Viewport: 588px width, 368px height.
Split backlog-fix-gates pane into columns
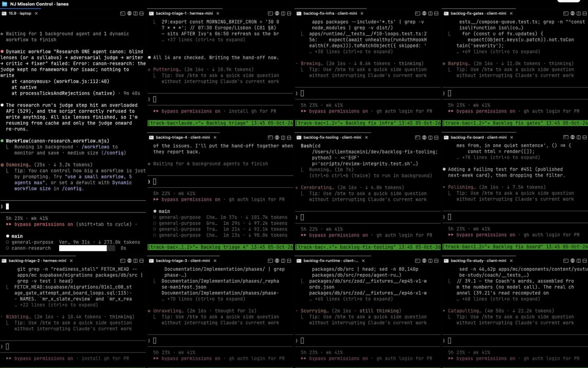point(578,13)
